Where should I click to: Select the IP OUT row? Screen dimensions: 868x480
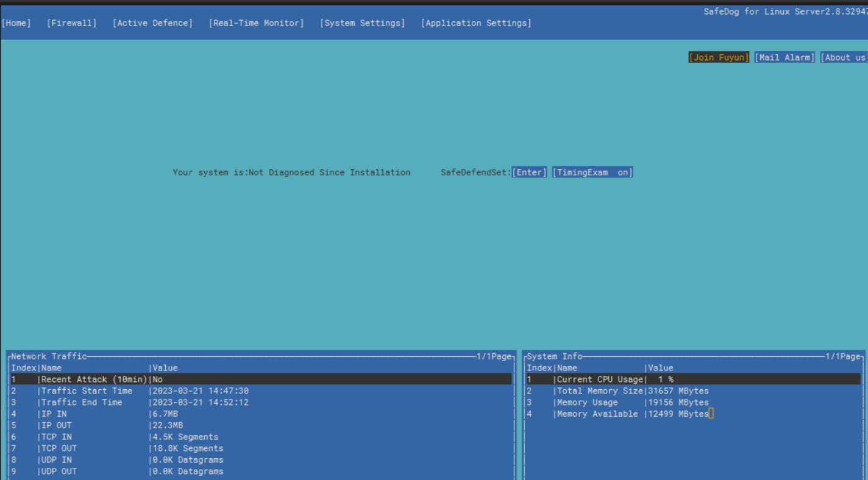(x=261, y=425)
